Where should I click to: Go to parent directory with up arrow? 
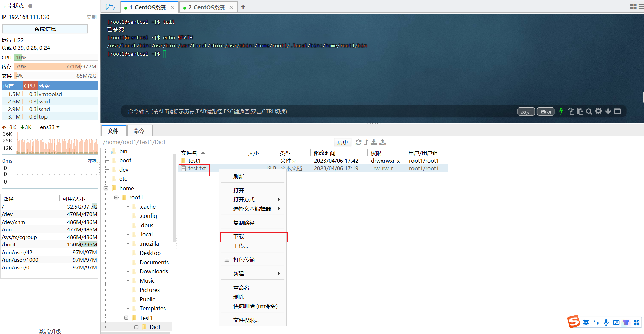366,142
